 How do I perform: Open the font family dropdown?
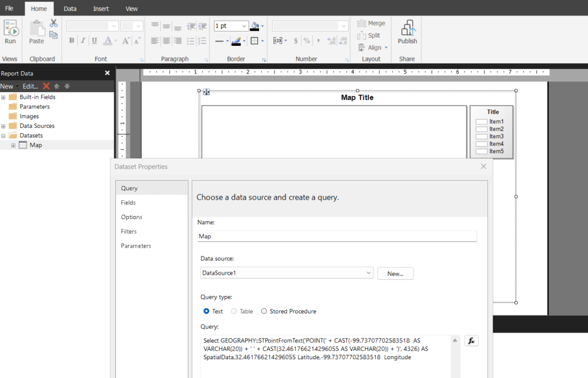[114, 26]
